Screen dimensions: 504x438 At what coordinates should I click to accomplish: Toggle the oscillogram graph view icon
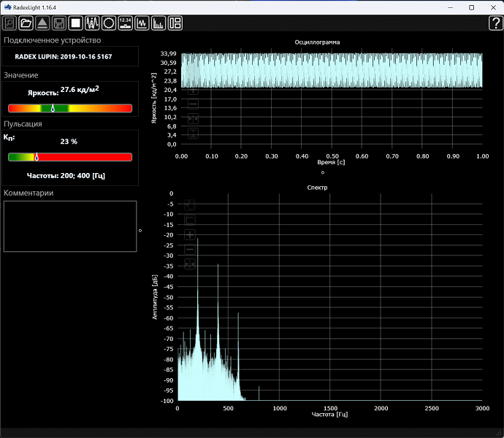click(x=142, y=23)
